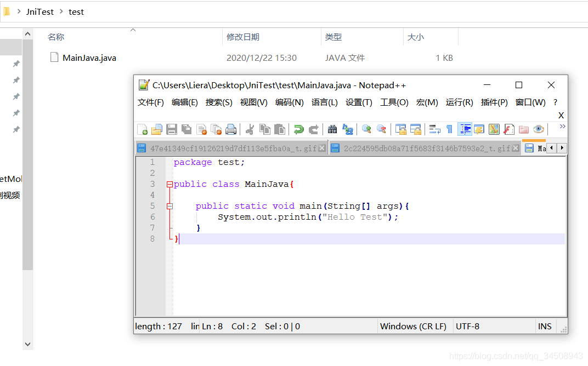588x366 pixels.
Task: Create a new file in Notepad++
Action: (x=141, y=129)
